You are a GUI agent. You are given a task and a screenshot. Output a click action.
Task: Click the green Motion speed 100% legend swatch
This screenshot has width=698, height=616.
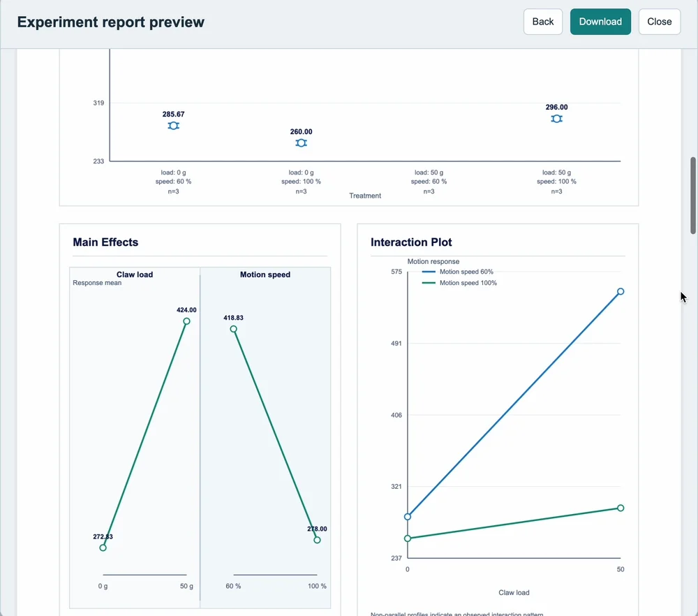[429, 283]
